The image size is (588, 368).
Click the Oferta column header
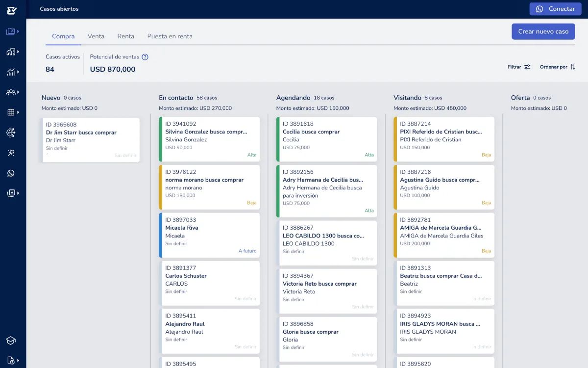pyautogui.click(x=520, y=98)
